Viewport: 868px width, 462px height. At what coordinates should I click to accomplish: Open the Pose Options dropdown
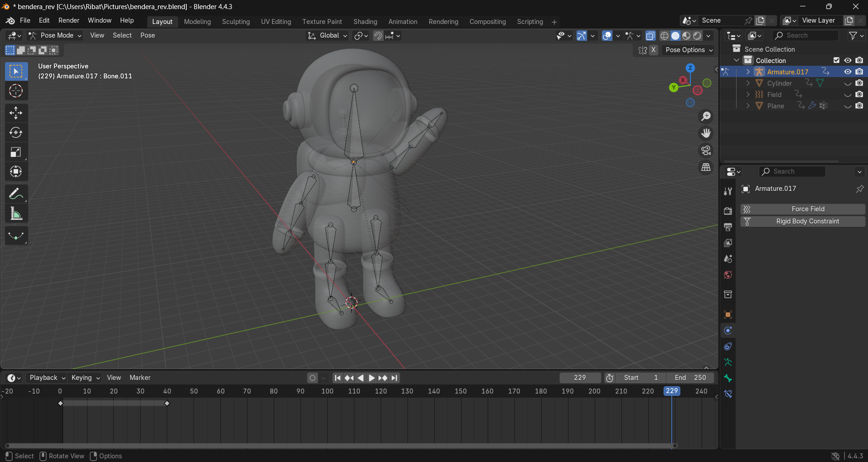[x=689, y=50]
